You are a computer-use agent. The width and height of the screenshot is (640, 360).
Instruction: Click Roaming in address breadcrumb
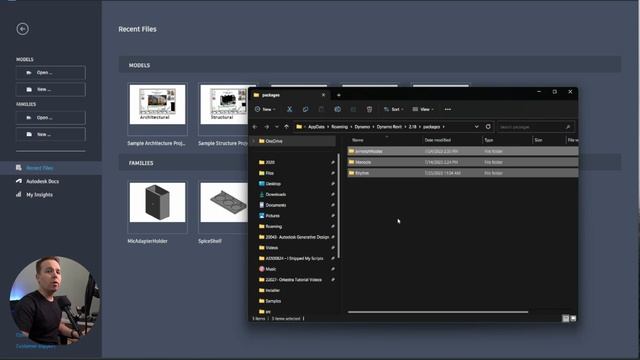[x=340, y=127]
